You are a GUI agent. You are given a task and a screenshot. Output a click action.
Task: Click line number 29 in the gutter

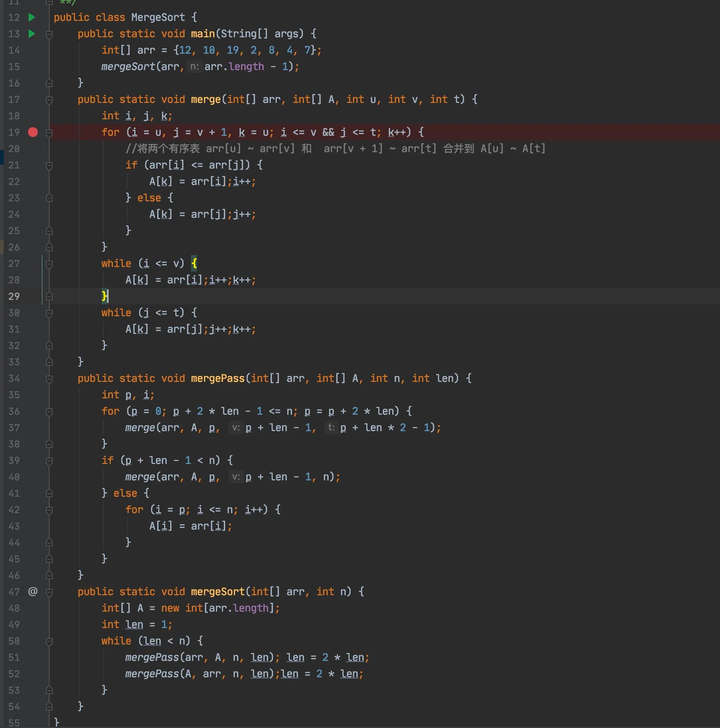14,296
